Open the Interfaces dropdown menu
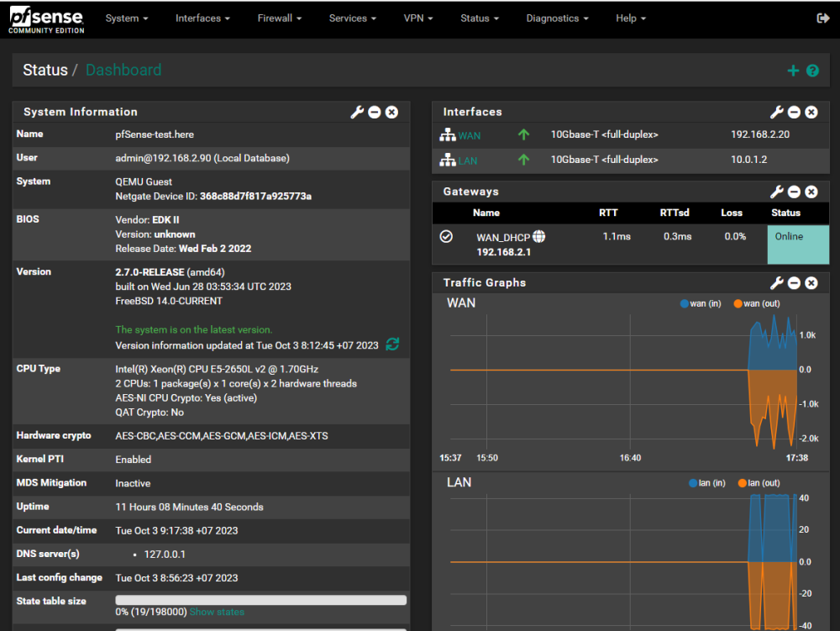 coord(202,18)
